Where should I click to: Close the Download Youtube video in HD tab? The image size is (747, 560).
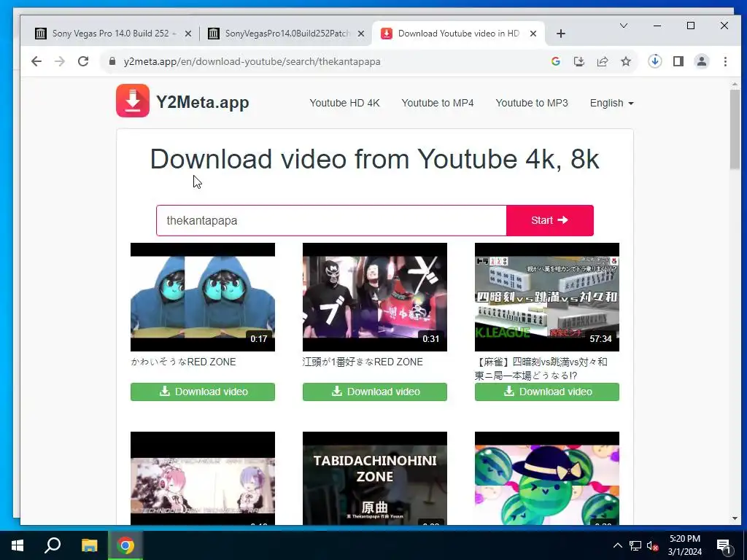(533, 34)
